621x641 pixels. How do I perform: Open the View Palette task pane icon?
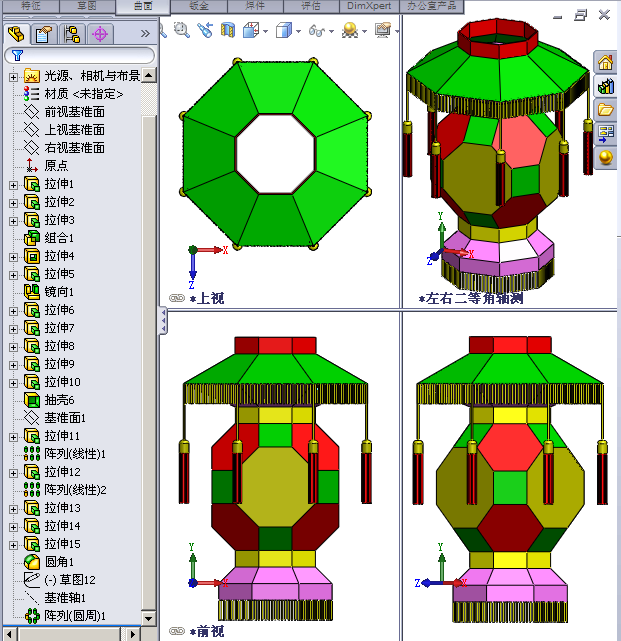[605, 133]
